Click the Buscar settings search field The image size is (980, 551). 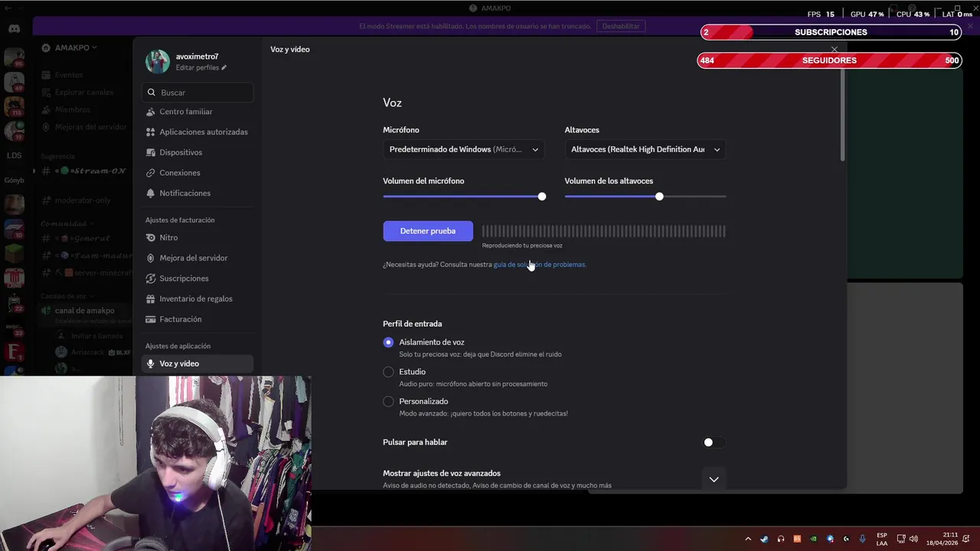pos(198,92)
